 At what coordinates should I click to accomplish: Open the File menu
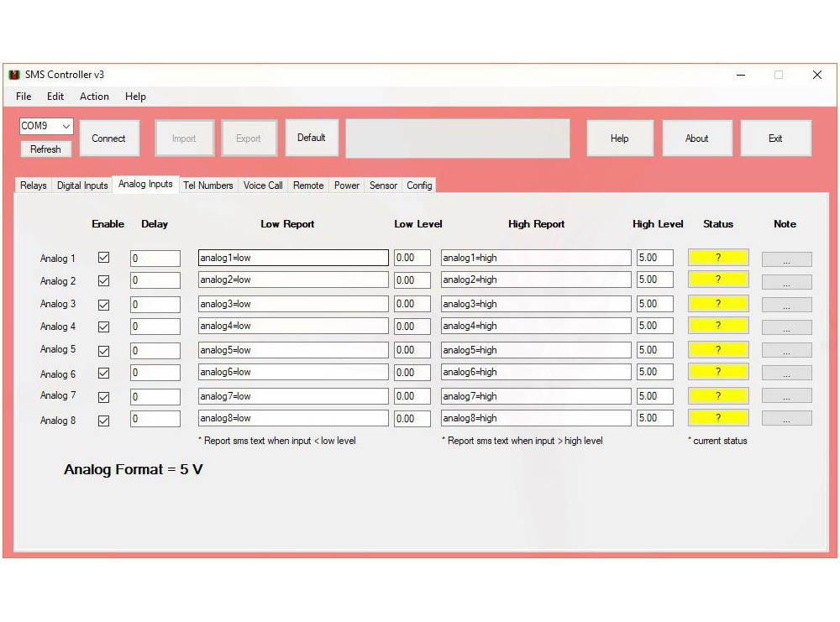point(24,97)
